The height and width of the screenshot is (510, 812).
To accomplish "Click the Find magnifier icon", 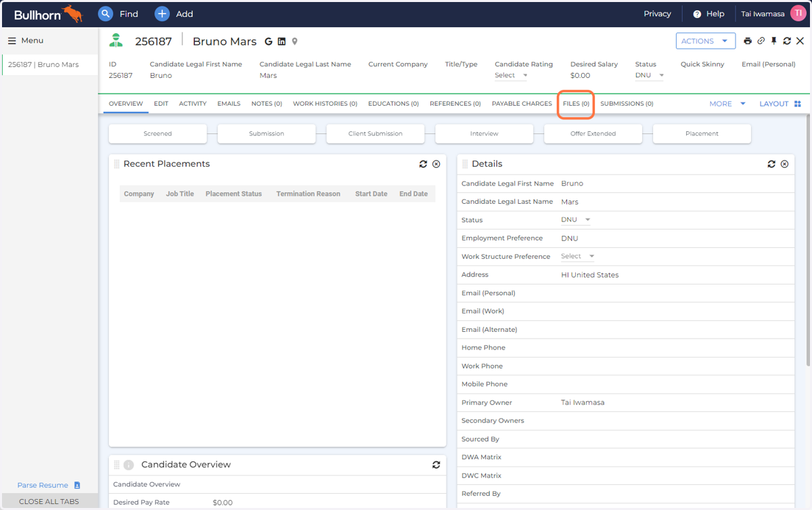I will pos(106,14).
